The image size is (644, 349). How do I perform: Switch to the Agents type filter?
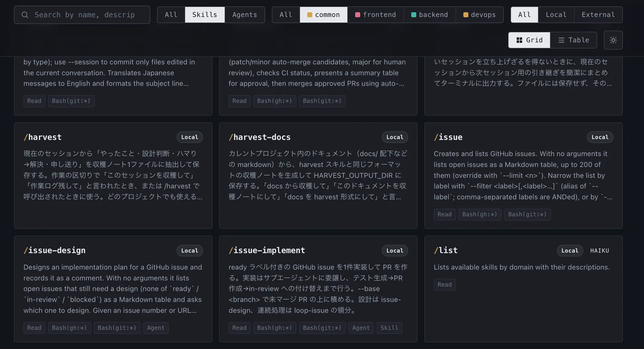tap(245, 15)
